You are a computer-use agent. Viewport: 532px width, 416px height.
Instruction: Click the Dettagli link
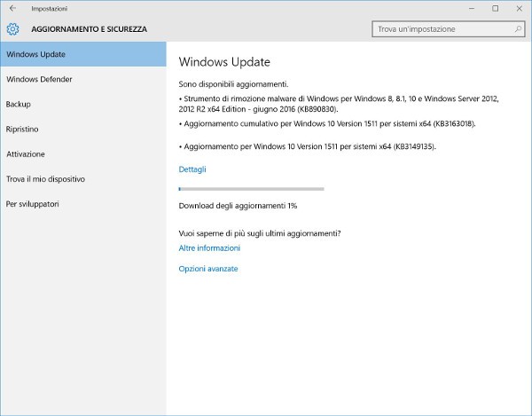click(x=192, y=169)
